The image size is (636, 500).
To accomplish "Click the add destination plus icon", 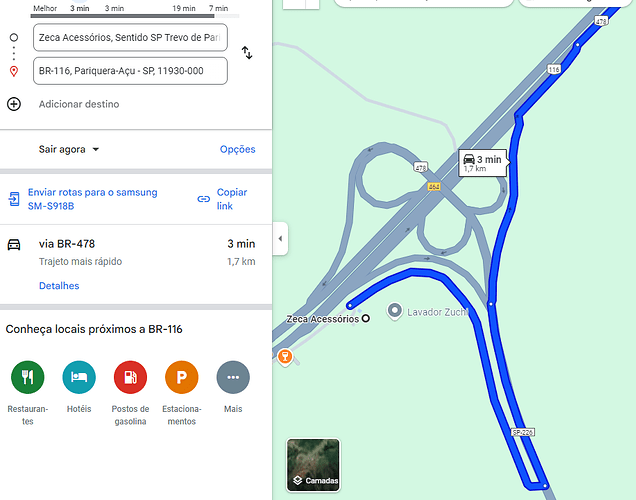I will [14, 104].
